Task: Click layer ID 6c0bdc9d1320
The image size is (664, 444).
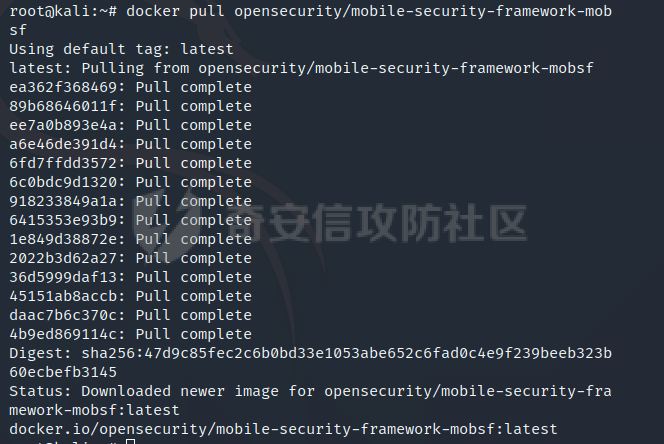Action: tap(63, 182)
